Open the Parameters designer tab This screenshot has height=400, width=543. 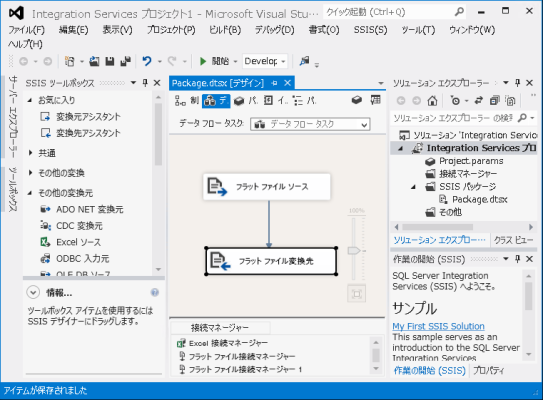coord(246,100)
